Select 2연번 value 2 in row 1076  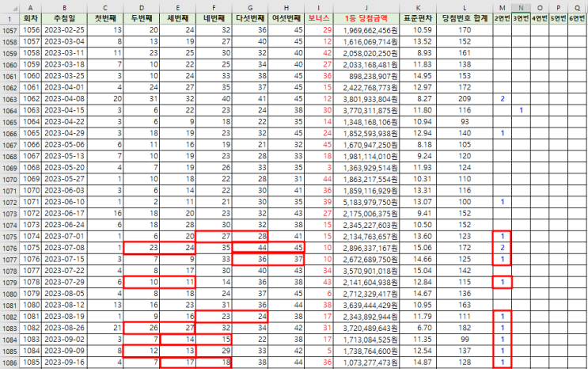(502, 248)
